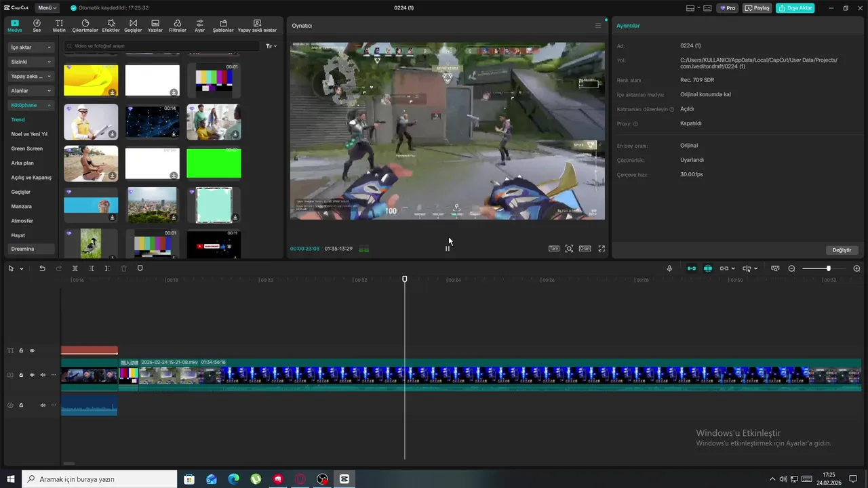Select the Green Screen library category
The width and height of the screenshot is (868, 488).
click(27, 148)
